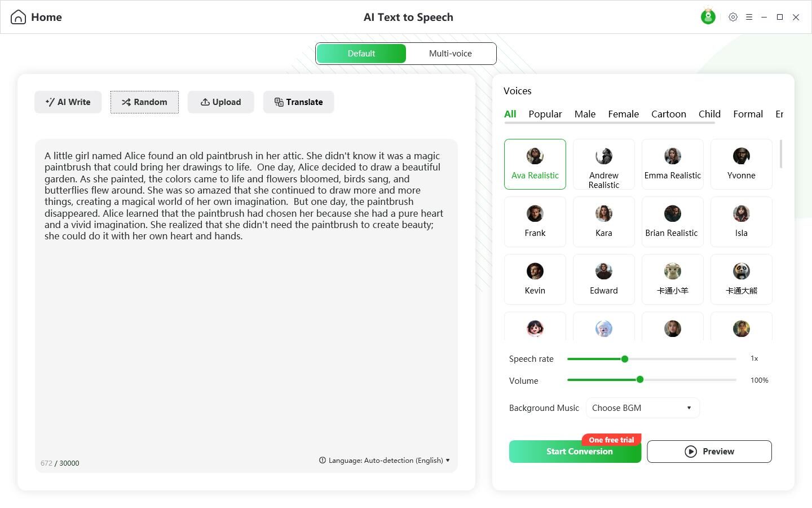The image size is (812, 508).
Task: Open the hamburger menu icon
Action: [749, 17]
